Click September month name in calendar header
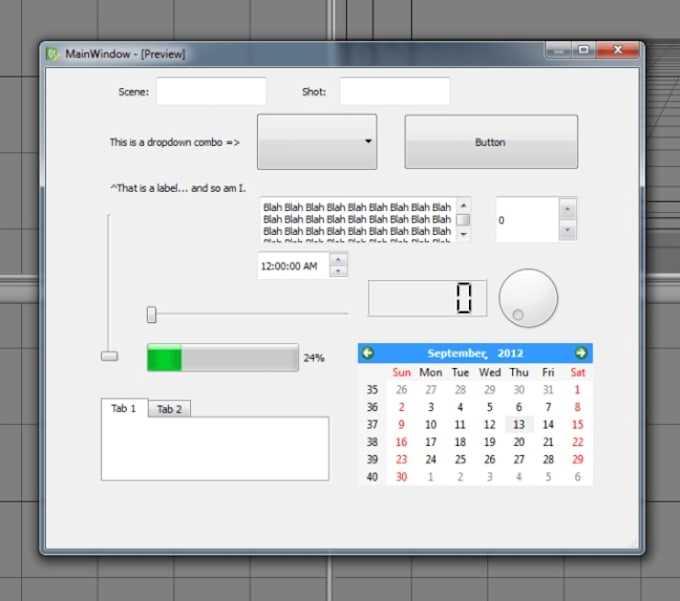This screenshot has width=680, height=601. point(457,353)
